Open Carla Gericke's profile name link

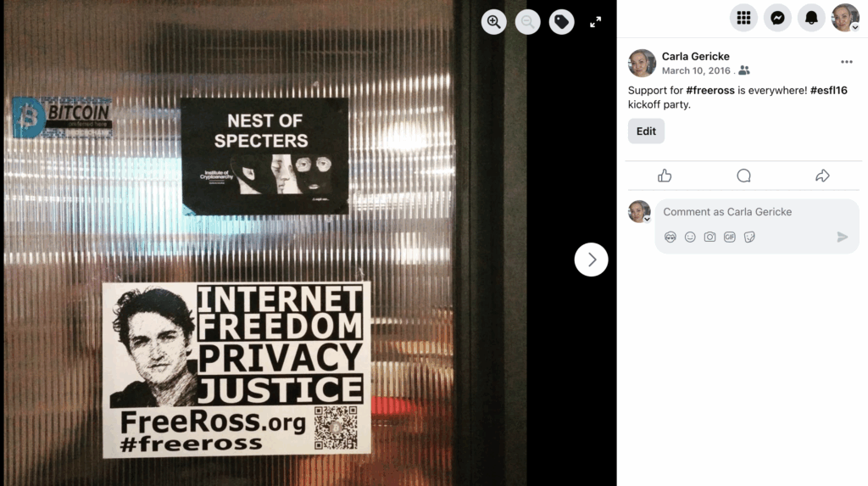(x=695, y=57)
